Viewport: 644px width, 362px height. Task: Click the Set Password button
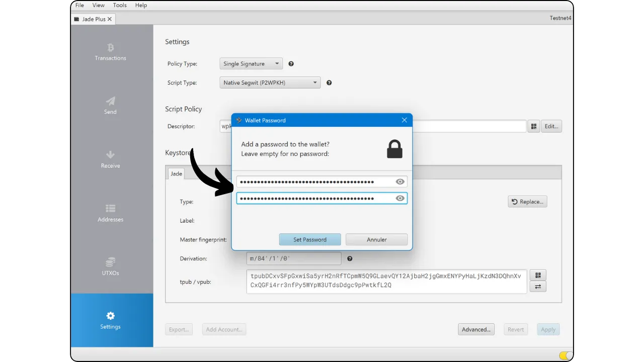310,240
